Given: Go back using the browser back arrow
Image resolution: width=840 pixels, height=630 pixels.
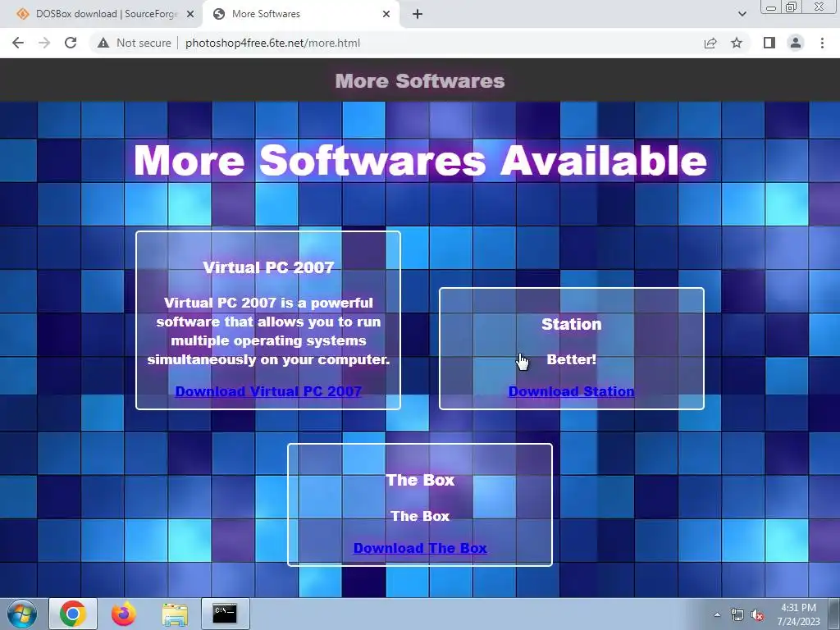Looking at the screenshot, I should (18, 43).
